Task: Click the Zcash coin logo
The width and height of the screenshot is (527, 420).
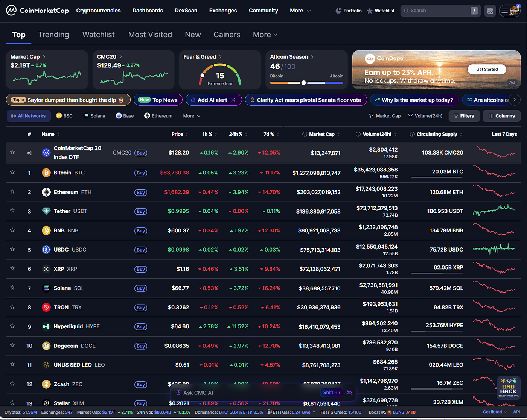Action: [46, 384]
